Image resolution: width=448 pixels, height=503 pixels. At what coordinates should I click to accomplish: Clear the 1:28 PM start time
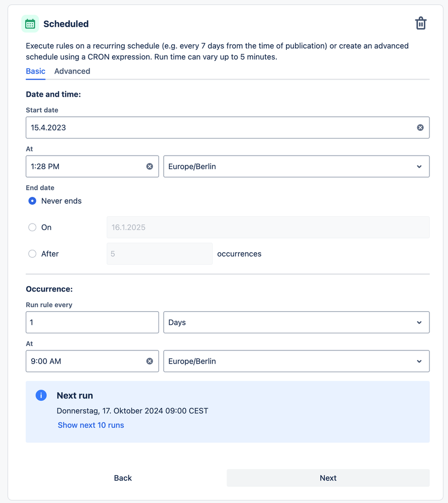[150, 167]
